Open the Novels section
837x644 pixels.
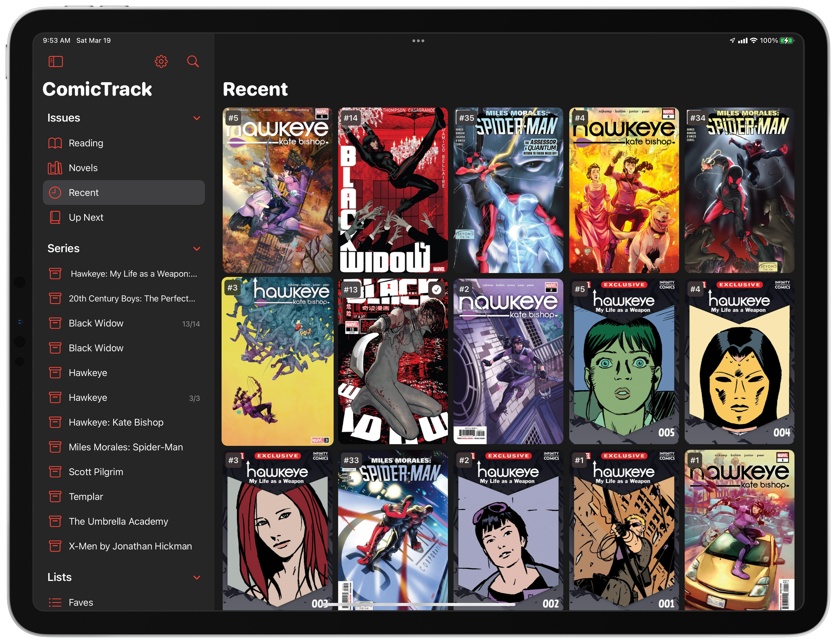click(124, 168)
